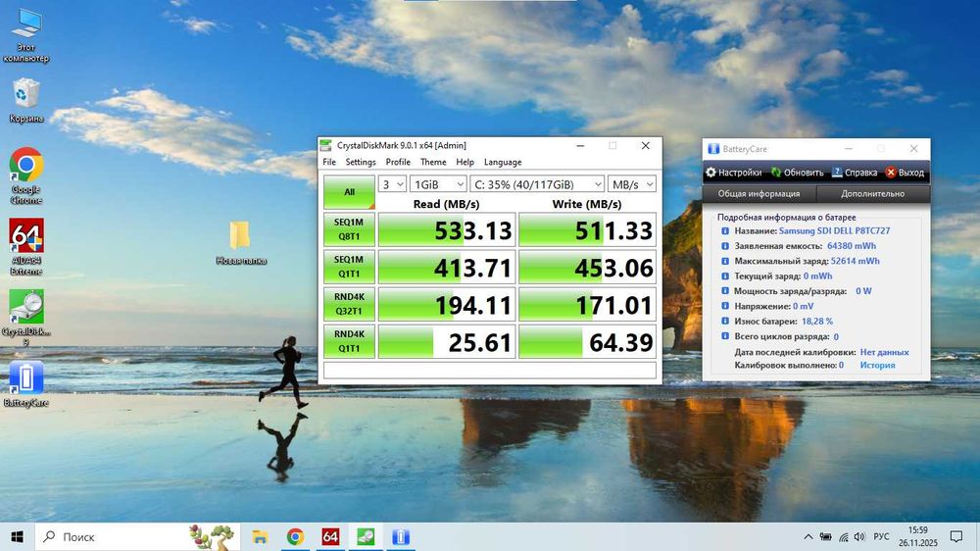Run the SEQ1M Q8T1 test
Image resolution: width=980 pixels, height=551 pixels.
tap(350, 228)
